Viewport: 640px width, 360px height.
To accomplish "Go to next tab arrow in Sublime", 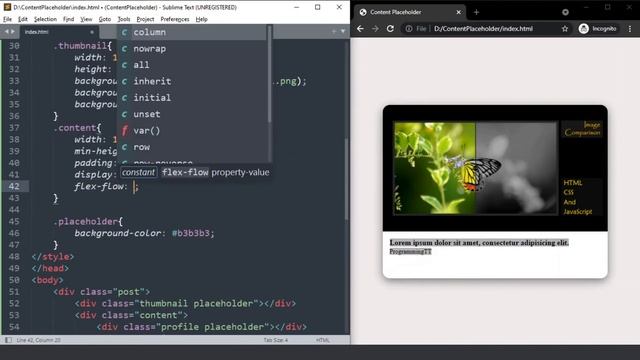I will pyautogui.click(x=13, y=31).
